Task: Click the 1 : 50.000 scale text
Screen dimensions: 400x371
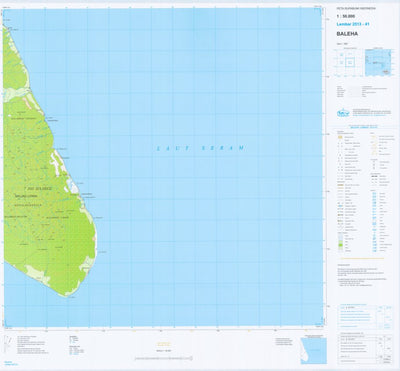Action: [345, 16]
